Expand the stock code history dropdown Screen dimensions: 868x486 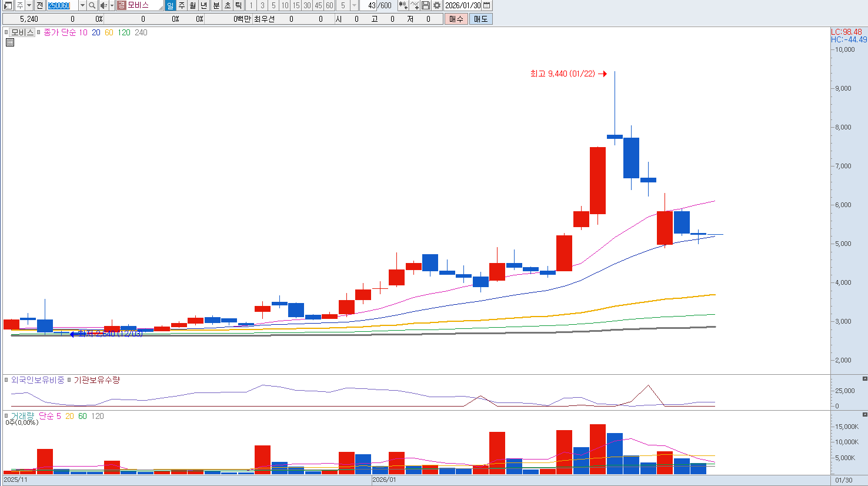click(x=82, y=5)
